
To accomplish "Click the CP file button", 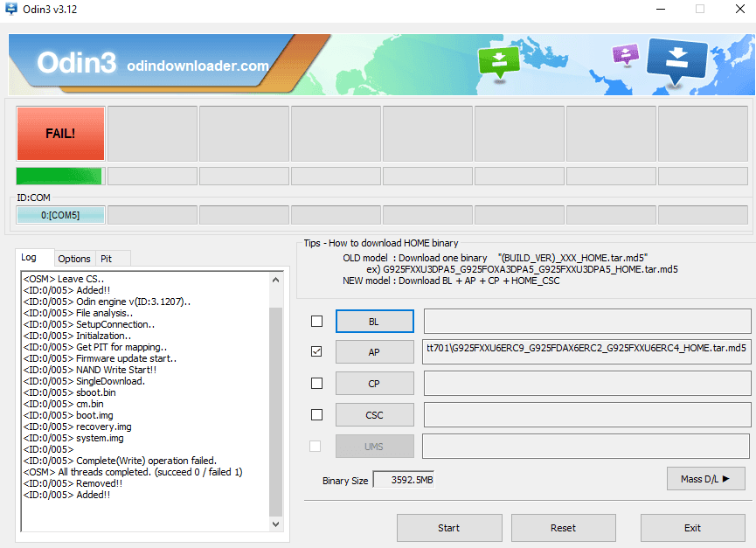I will (x=375, y=384).
